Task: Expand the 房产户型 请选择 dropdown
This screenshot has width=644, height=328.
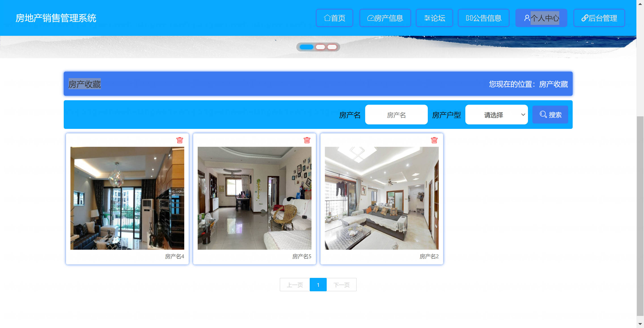Action: point(496,115)
